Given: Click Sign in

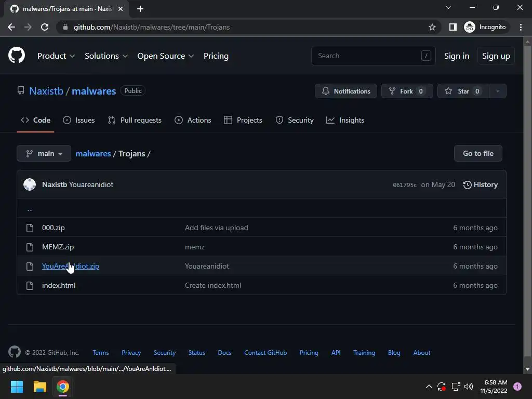Looking at the screenshot, I should pyautogui.click(x=457, y=56).
